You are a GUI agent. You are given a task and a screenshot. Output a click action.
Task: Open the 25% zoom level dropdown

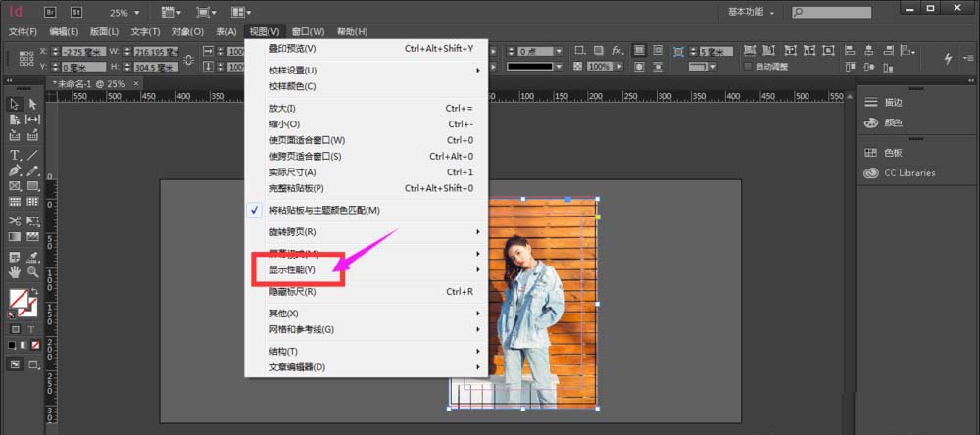[x=123, y=13]
